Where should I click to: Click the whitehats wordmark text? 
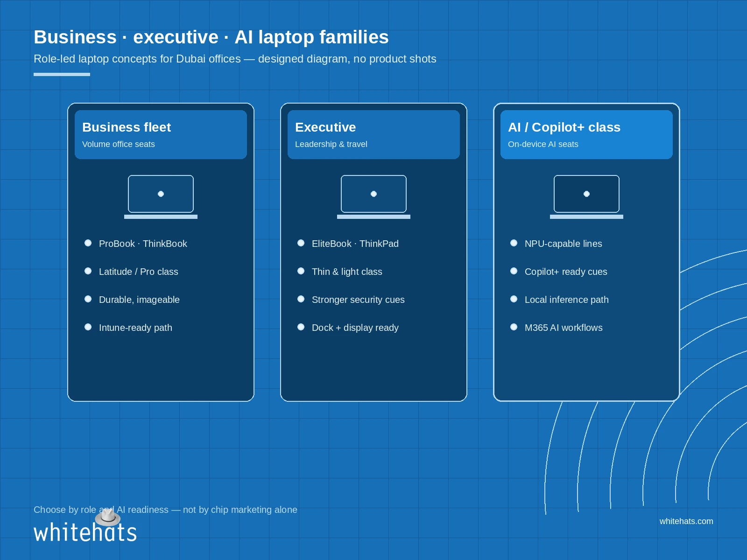pyautogui.click(x=85, y=532)
